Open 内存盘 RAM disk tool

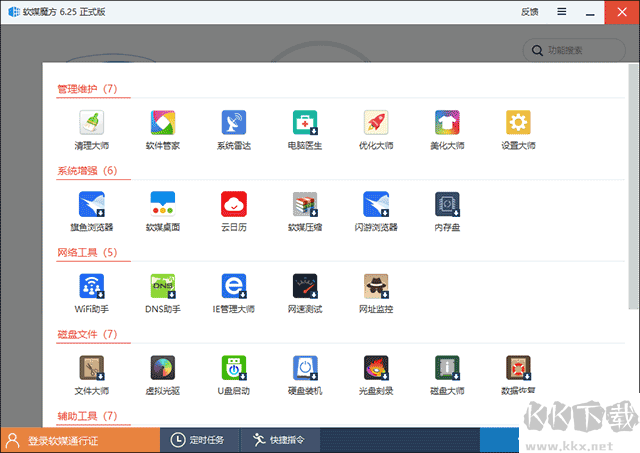(x=447, y=211)
